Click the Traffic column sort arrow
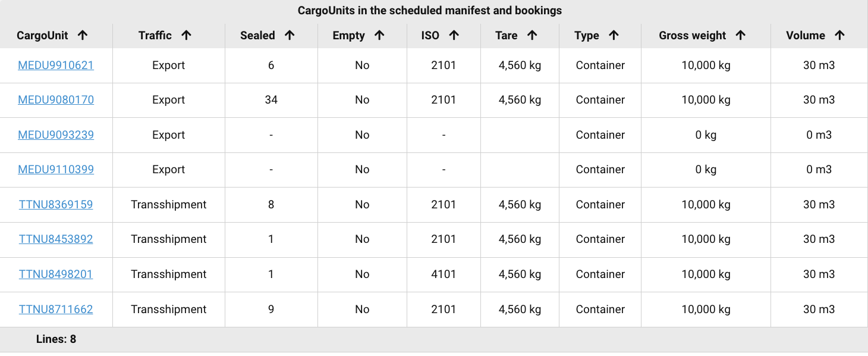 186,35
